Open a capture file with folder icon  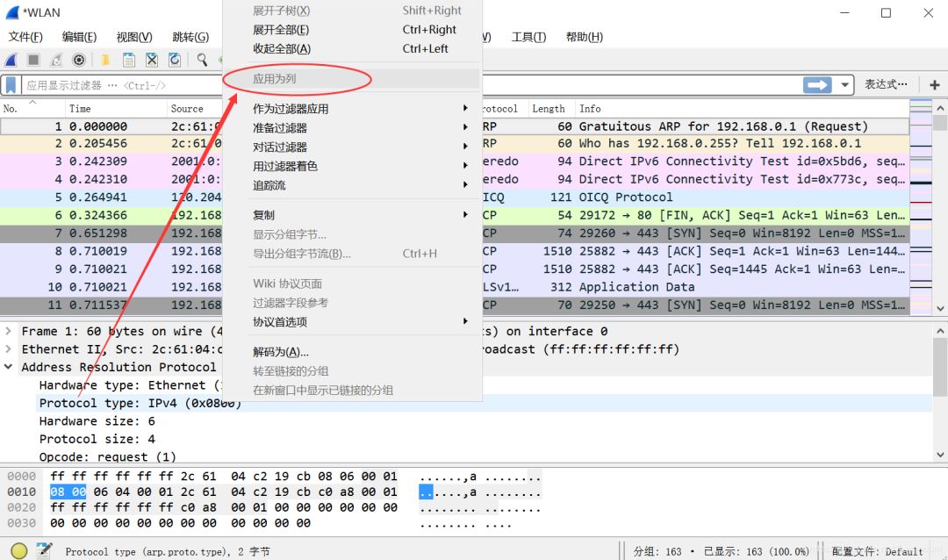(x=105, y=60)
